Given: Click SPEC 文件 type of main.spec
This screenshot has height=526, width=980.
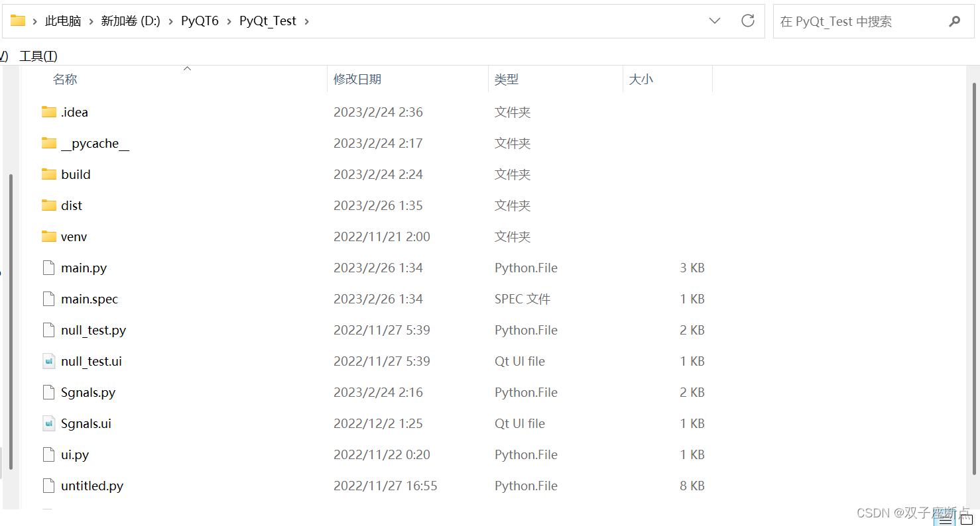Looking at the screenshot, I should [x=522, y=299].
